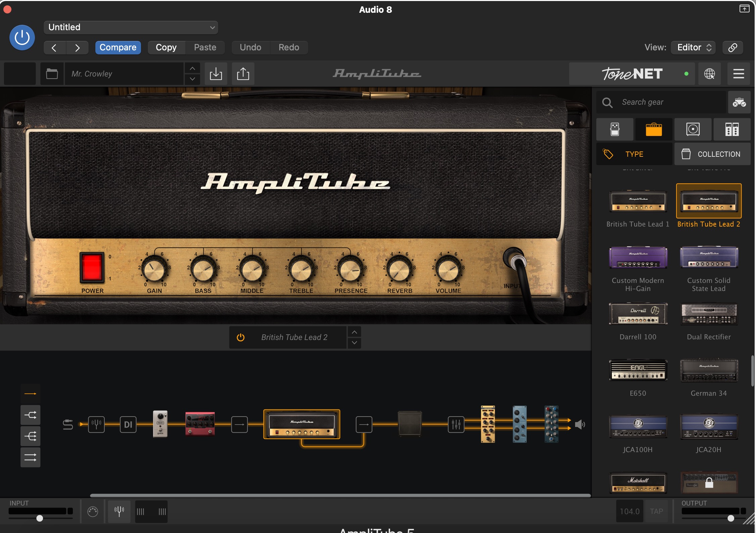Select the amp gear category tab
This screenshot has height=533, width=756.
point(654,129)
